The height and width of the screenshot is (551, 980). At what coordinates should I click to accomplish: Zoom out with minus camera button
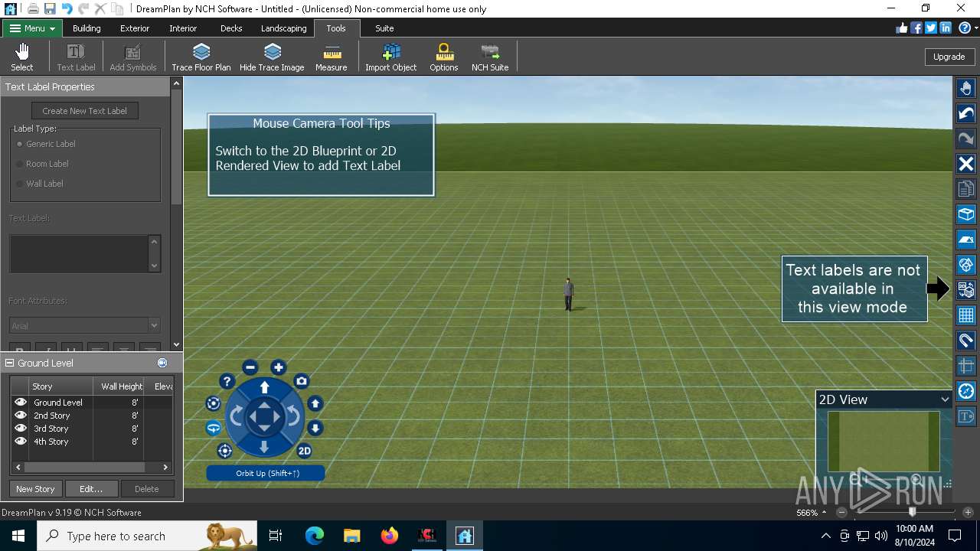[x=250, y=367]
